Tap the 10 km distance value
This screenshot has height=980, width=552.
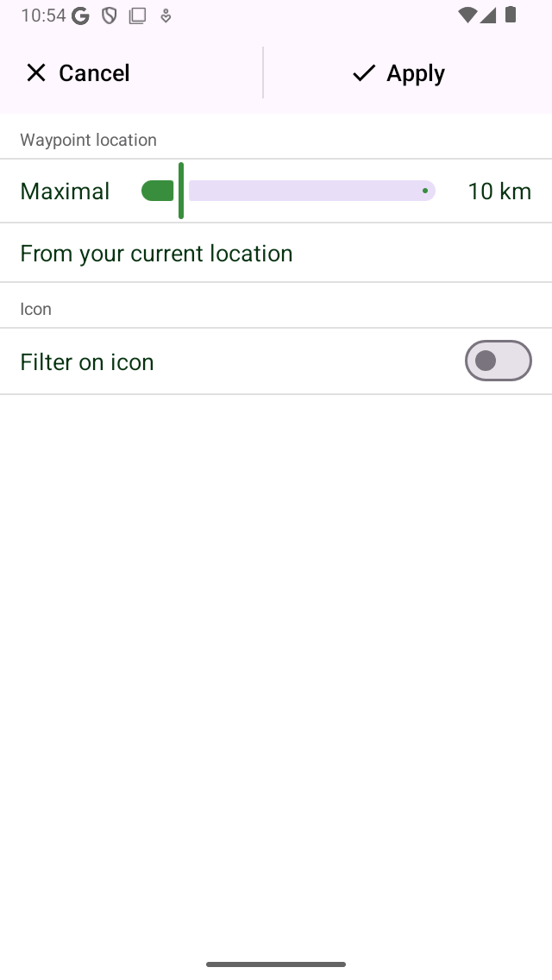click(x=499, y=191)
